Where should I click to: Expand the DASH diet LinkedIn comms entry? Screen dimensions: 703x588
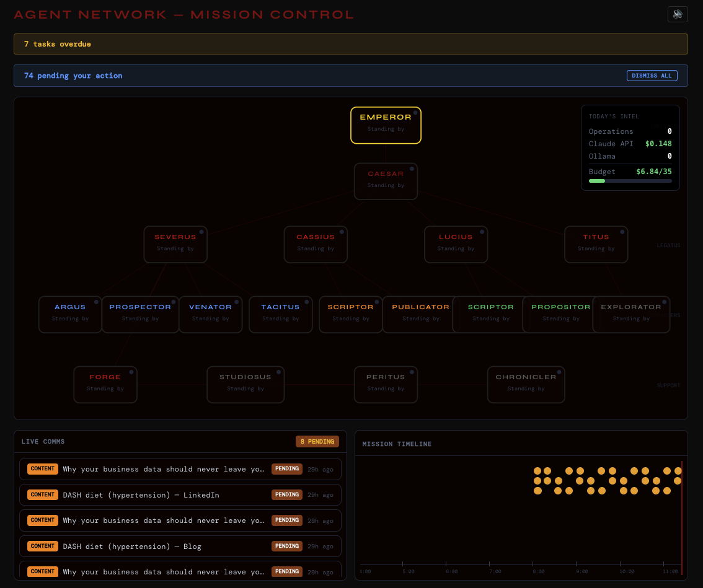click(180, 494)
